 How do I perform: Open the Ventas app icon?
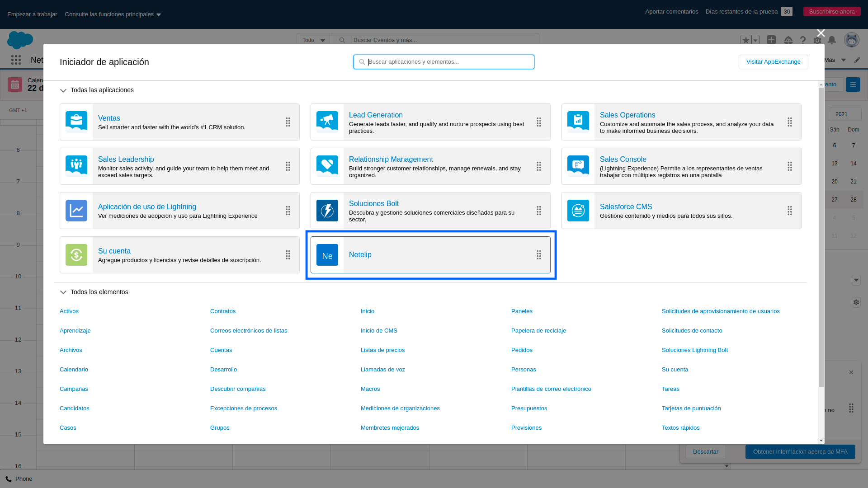[76, 122]
